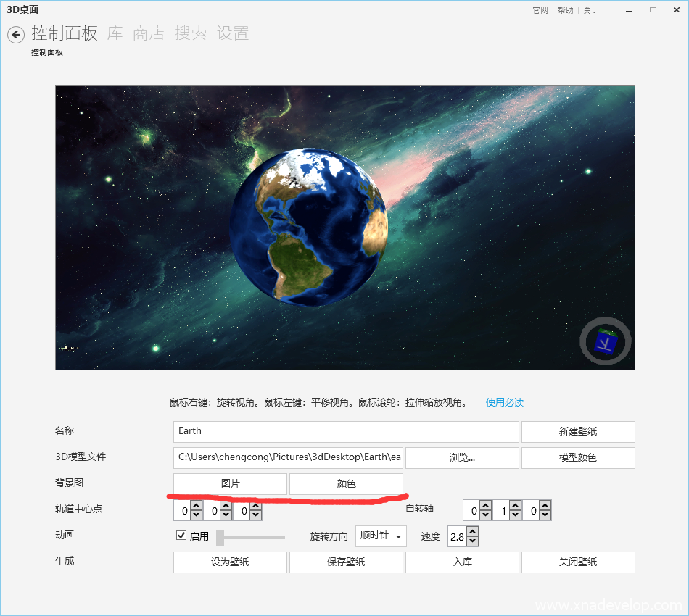The width and height of the screenshot is (689, 616).
Task: Increase the first 轨道中心点 value
Action: point(196,507)
